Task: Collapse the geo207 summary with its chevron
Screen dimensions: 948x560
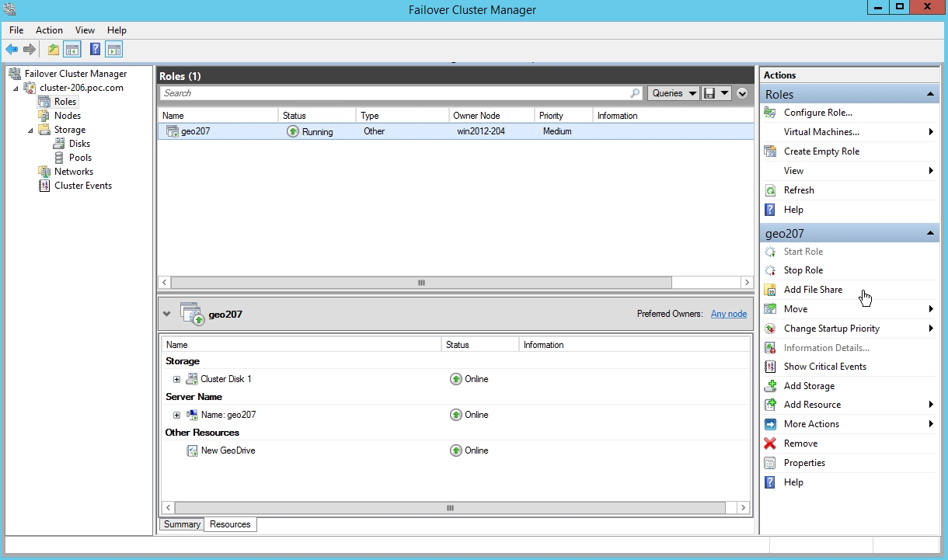Action: pos(166,313)
